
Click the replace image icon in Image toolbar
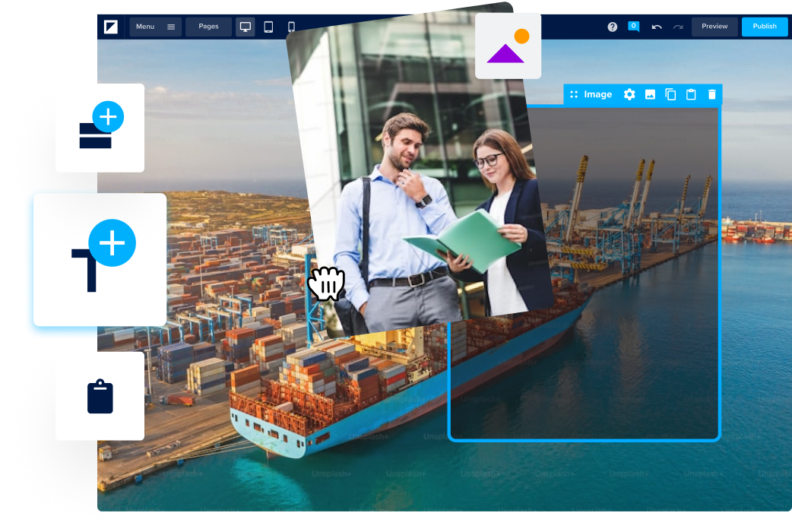650,94
